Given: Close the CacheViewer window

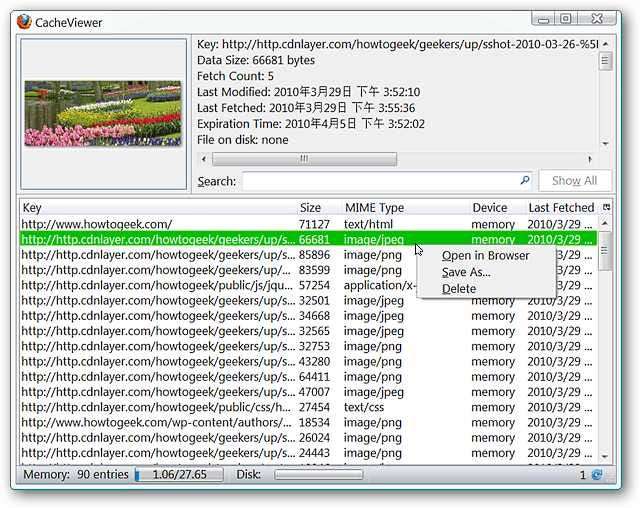Looking at the screenshot, I should (597, 19).
